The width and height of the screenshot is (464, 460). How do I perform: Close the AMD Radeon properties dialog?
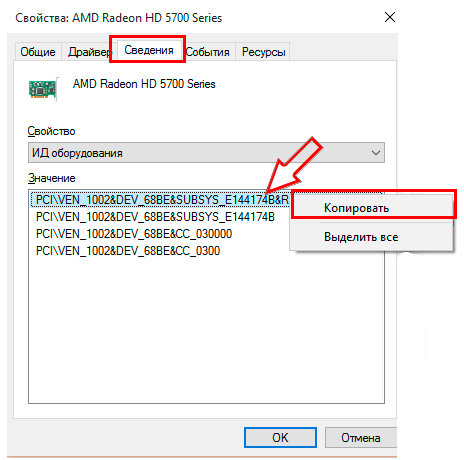pos(390,17)
